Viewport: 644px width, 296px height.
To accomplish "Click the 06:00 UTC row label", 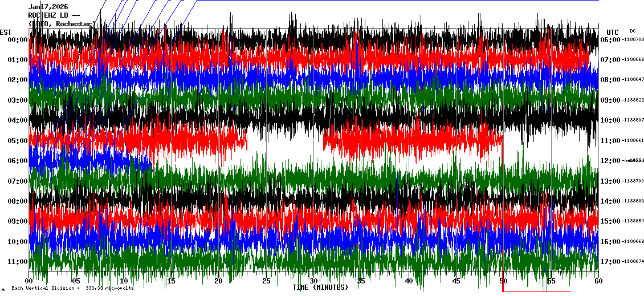I will coord(610,39).
